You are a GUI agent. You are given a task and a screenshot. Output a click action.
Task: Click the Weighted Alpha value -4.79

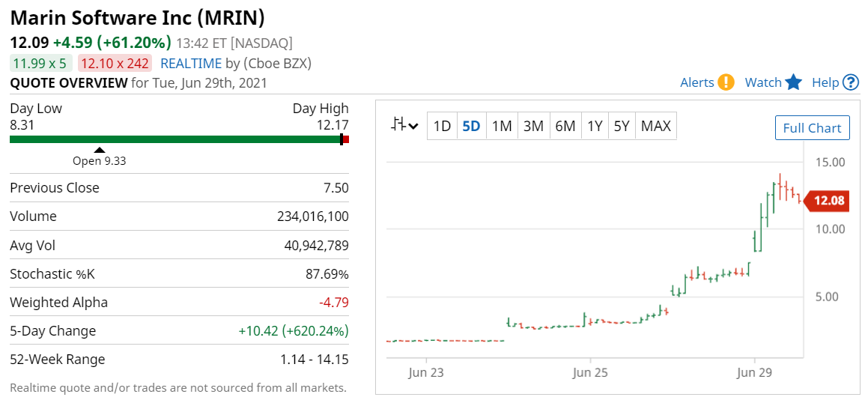pos(334,303)
